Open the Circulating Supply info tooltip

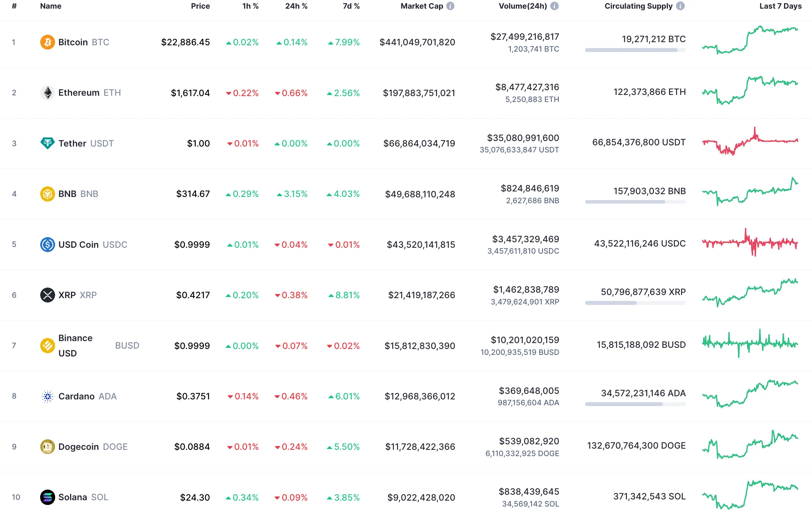pos(680,6)
